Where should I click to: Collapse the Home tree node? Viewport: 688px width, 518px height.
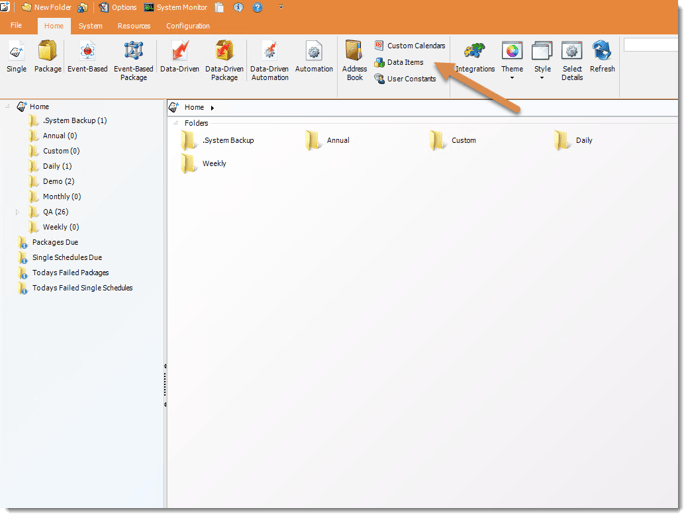click(7, 107)
